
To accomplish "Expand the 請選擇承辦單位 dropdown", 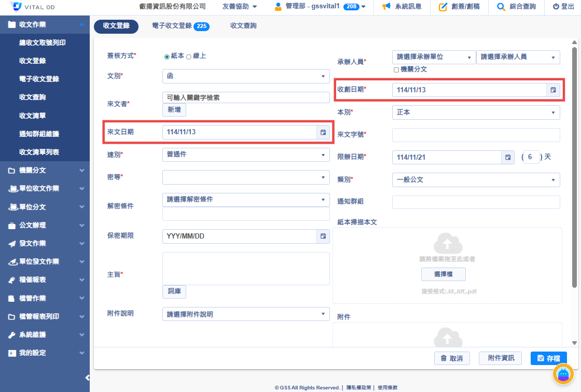I will click(x=434, y=57).
